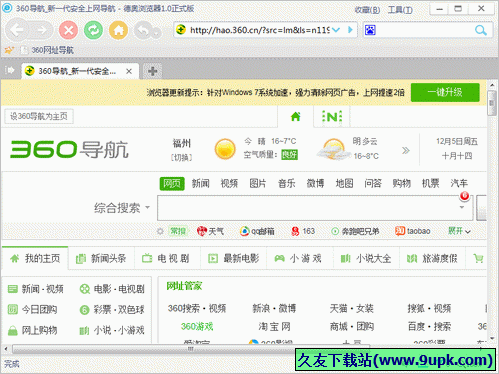
Task: Open the taobao quick link
Action: (413, 231)
